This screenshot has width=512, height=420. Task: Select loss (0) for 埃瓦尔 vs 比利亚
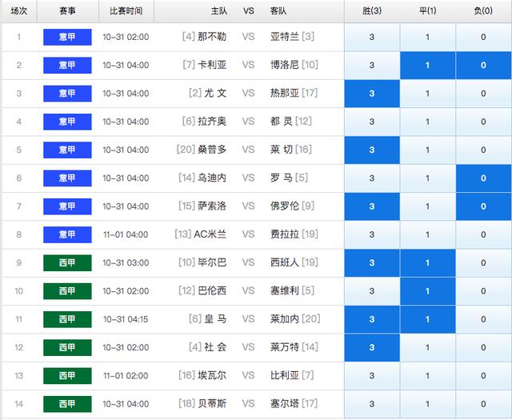click(483, 376)
